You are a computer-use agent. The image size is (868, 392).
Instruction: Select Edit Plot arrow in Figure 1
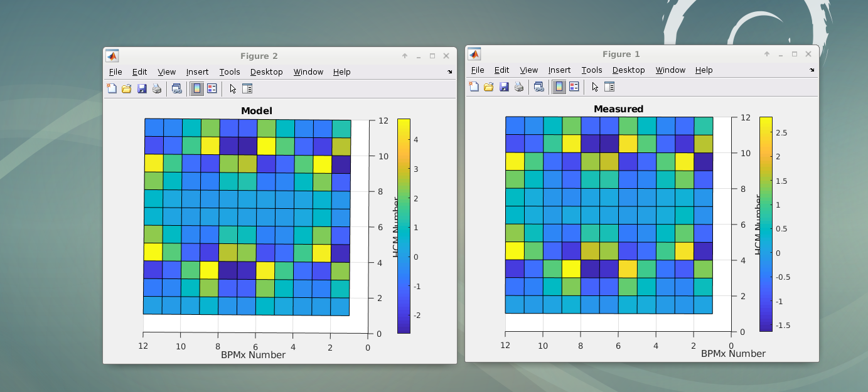coord(595,87)
